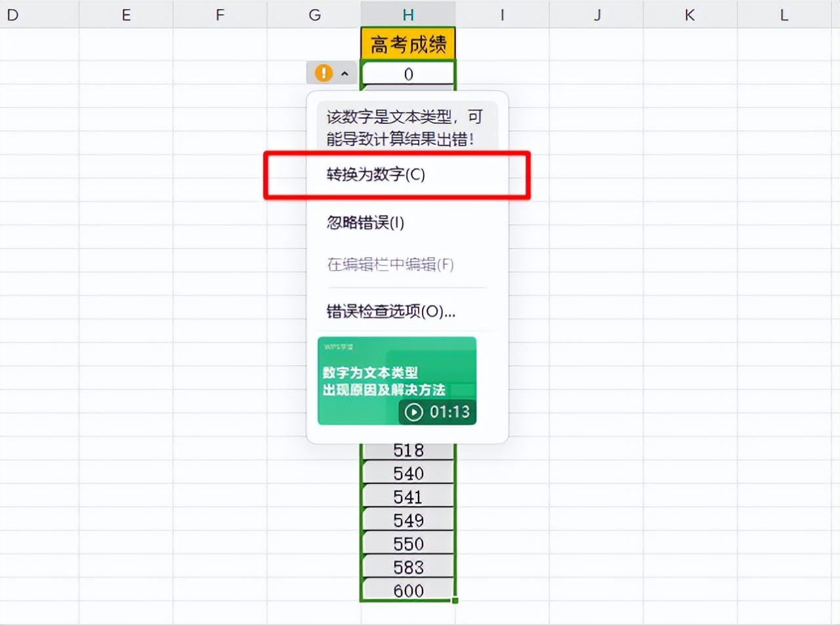Click the text-type number warning message
The height and width of the screenshot is (625, 840).
(407, 127)
